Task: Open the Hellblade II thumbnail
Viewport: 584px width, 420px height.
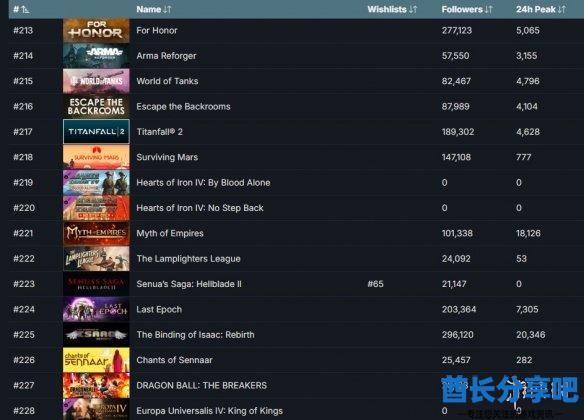Action: (96, 284)
